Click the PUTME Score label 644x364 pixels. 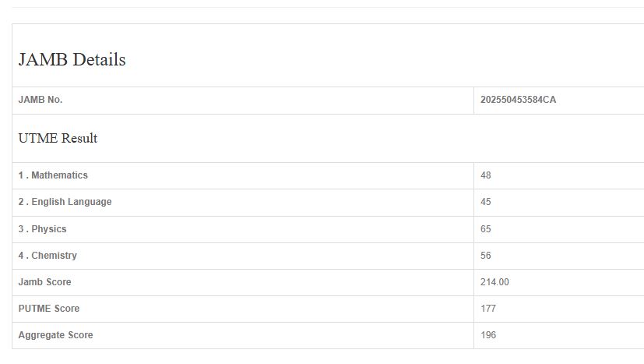coord(49,309)
